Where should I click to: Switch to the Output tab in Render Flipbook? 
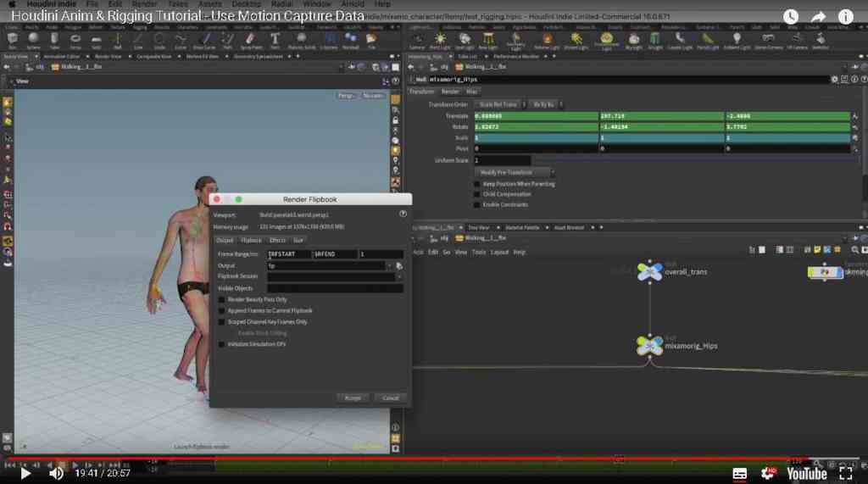[224, 240]
